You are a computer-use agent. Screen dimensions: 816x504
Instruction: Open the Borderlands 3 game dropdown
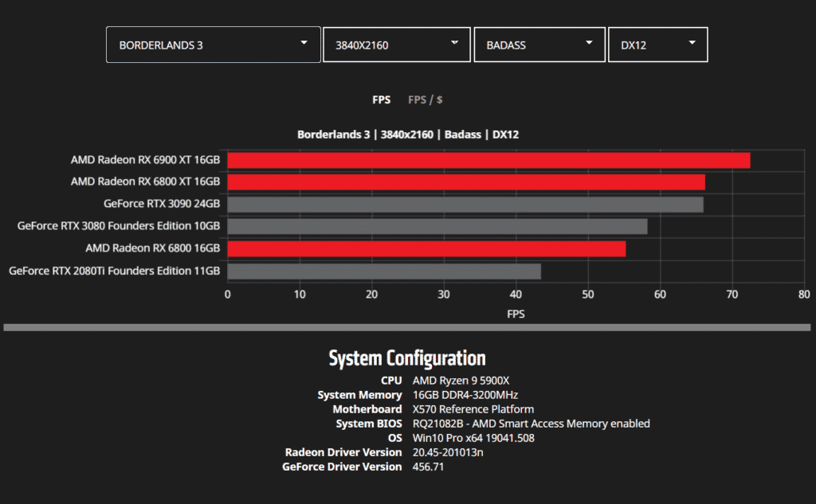[x=213, y=45]
